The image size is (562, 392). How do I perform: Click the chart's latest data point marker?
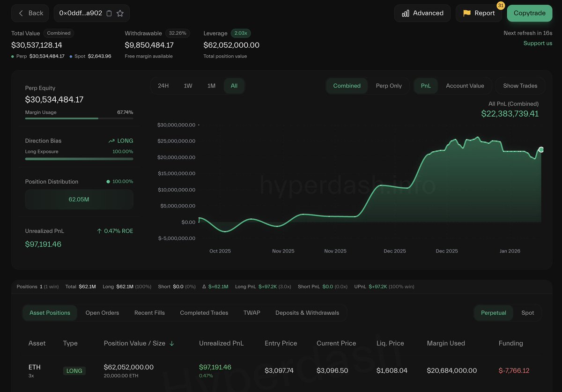541,149
